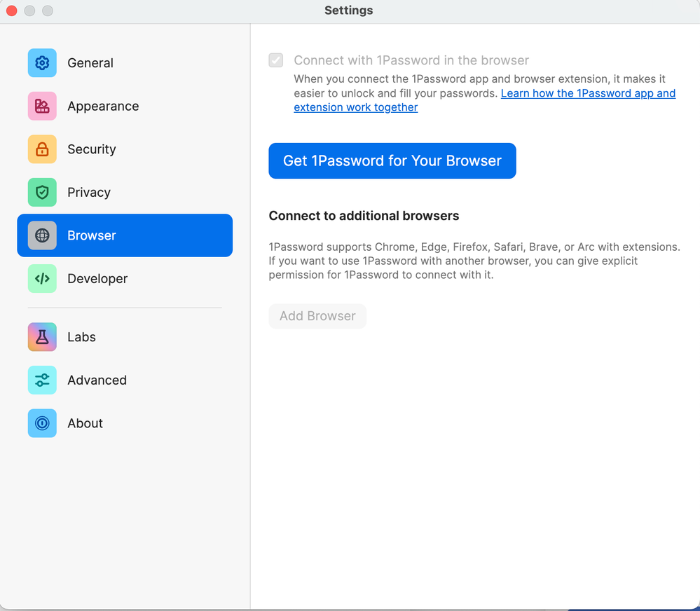Click the General gear icon
700x611 pixels.
pos(42,63)
